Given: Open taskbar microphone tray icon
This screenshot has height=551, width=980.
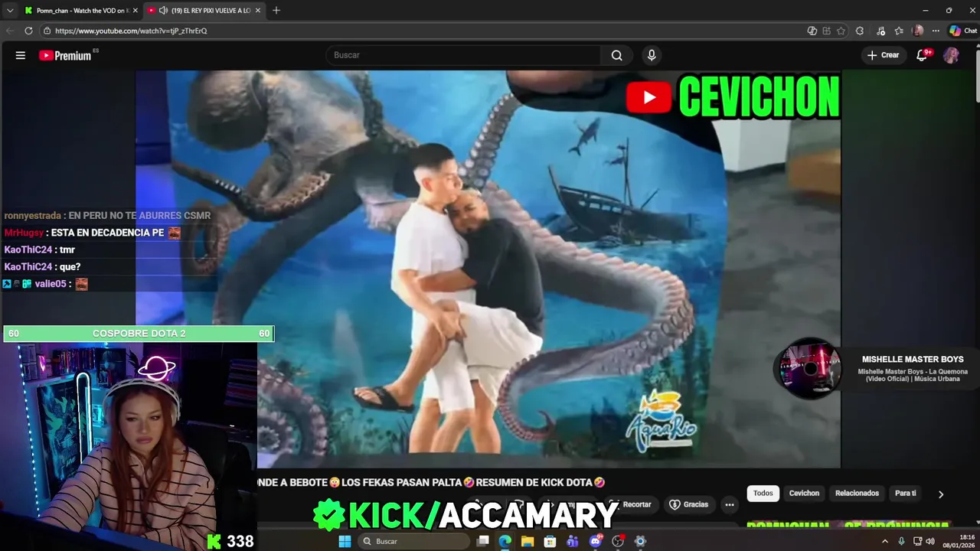Looking at the screenshot, I should [x=901, y=541].
